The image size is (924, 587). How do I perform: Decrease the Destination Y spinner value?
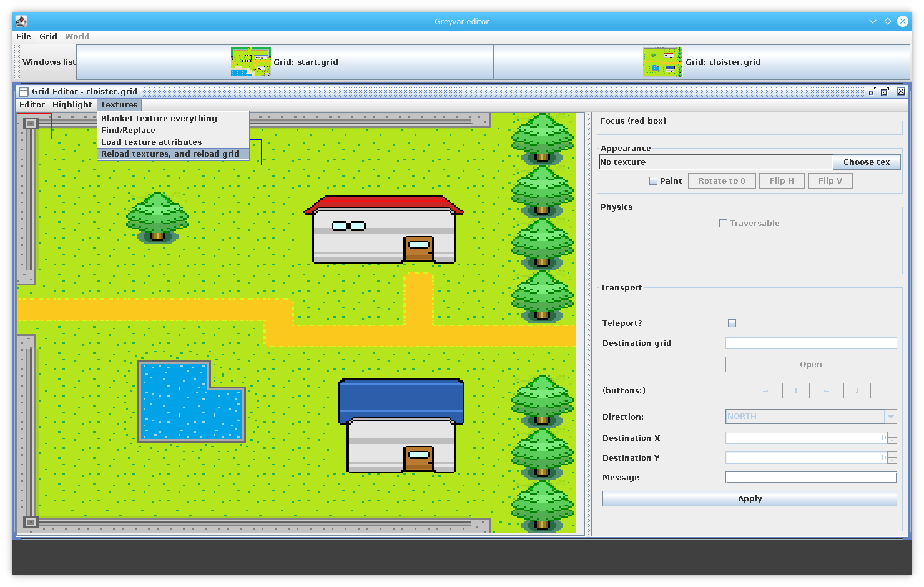click(x=892, y=461)
